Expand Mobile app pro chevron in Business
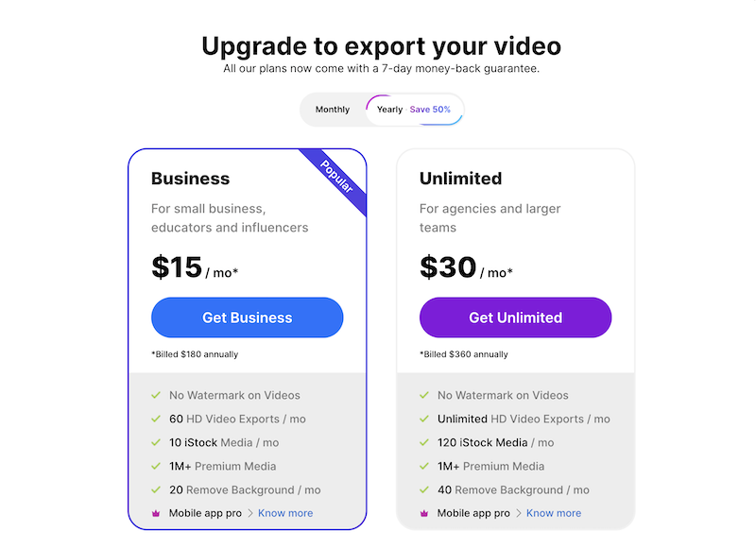This screenshot has height=549, width=756. tap(250, 513)
